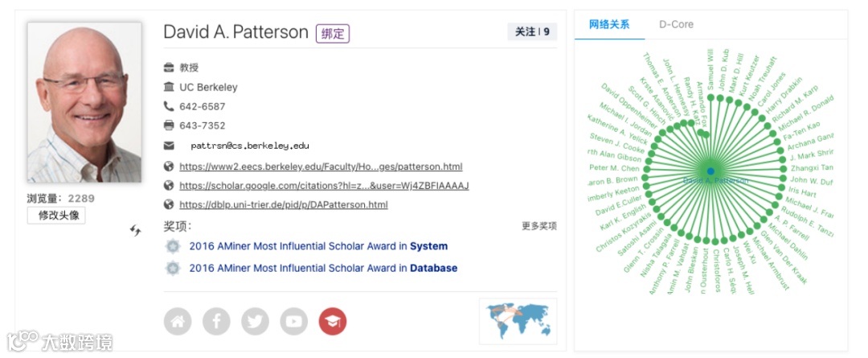Screen dimensions: 868x358
Task: Switch to the D-Core tab
Action: click(676, 24)
